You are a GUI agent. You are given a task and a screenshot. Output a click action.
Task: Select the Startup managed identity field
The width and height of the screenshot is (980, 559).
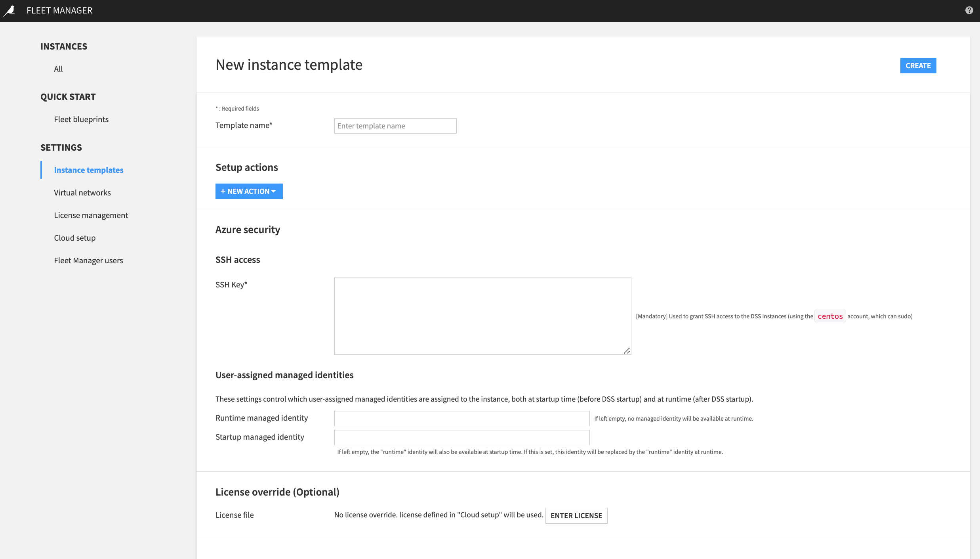pyautogui.click(x=461, y=437)
